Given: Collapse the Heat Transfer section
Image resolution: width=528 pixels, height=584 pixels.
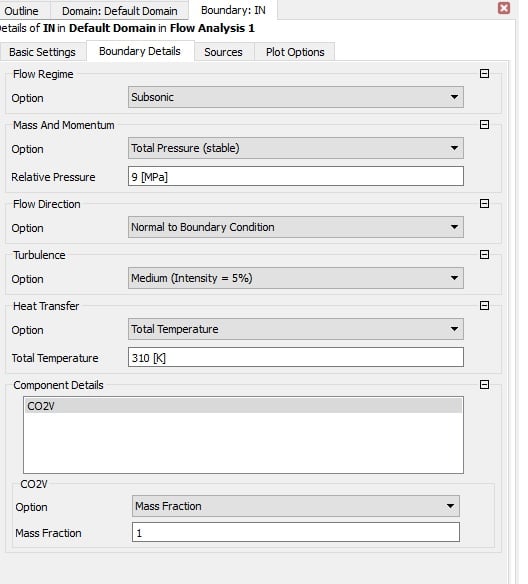Looking at the screenshot, I should [x=484, y=305].
